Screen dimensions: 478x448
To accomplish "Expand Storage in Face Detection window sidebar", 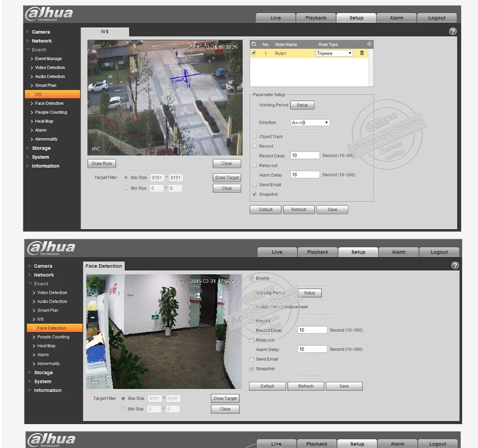I will pos(43,373).
